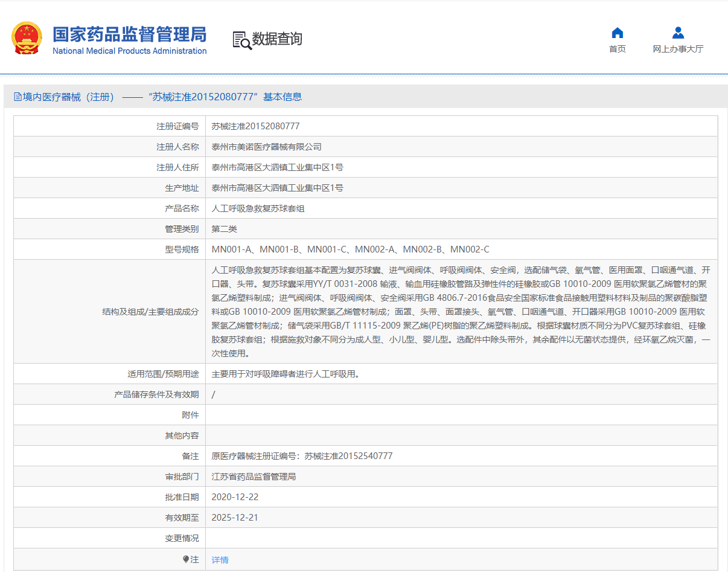Click the 管理类别 label
Image resolution: width=728 pixels, height=572 pixels.
click(182, 229)
